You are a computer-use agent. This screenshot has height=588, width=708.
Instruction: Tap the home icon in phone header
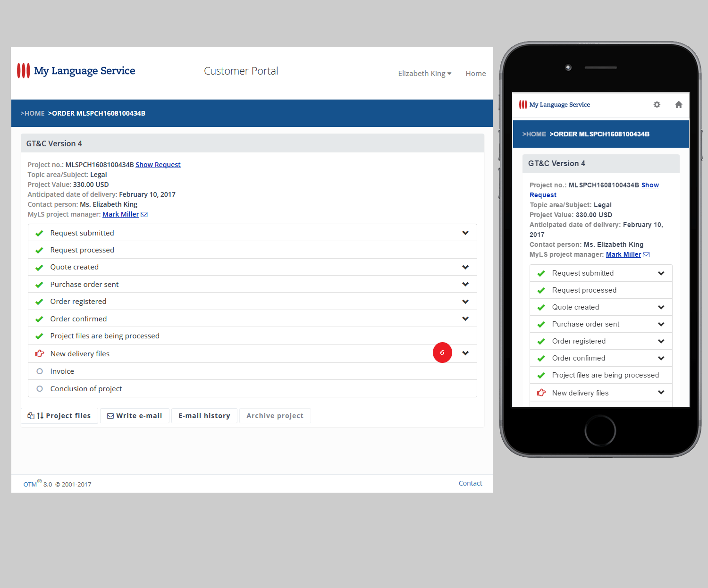(678, 105)
